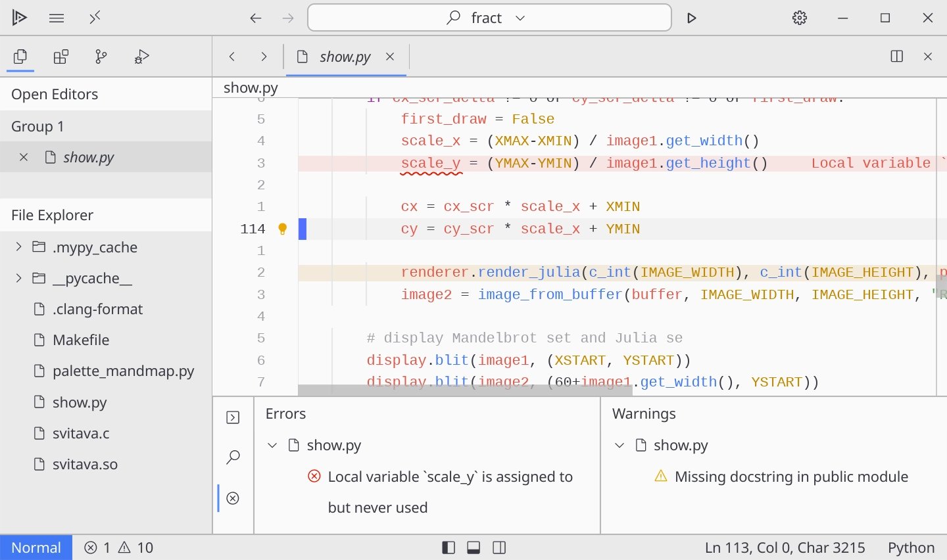Click the split editor icon
The image size is (947, 560).
click(x=896, y=57)
